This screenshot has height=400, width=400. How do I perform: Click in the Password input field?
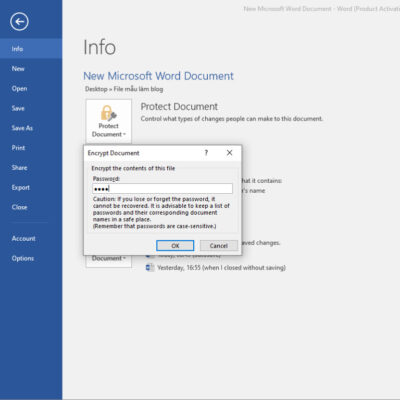162,189
